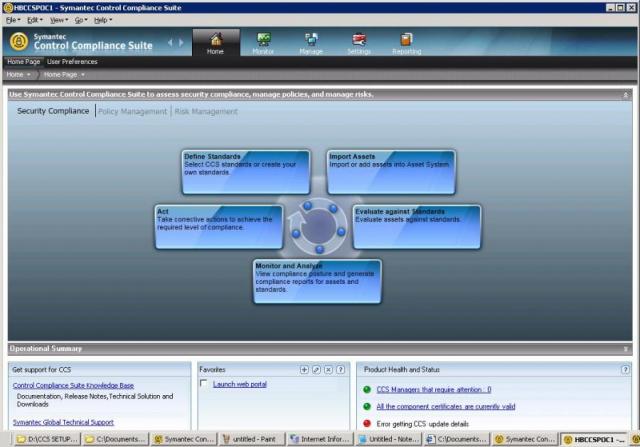Image resolution: width=640 pixels, height=447 pixels.
Task: Open the View menu
Action: coord(59,20)
